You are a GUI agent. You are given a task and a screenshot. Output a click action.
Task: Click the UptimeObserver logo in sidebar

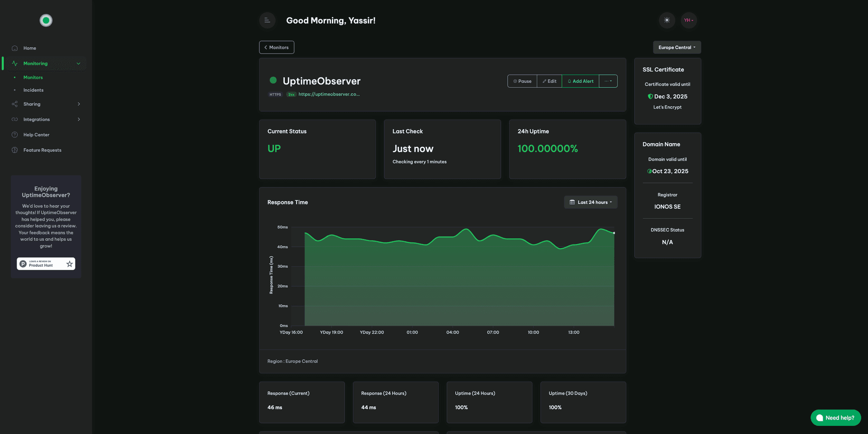click(46, 20)
